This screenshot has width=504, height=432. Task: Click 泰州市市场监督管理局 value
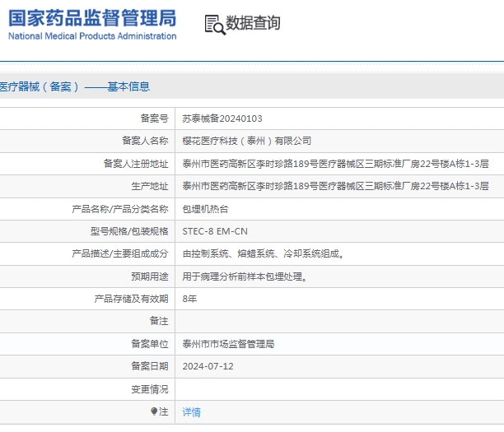[228, 344]
